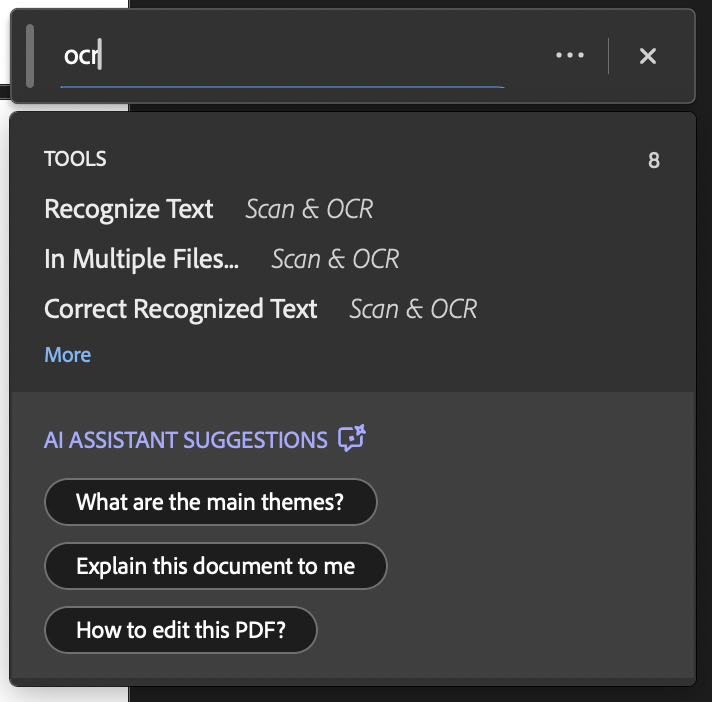Image resolution: width=712 pixels, height=702 pixels.
Task: Grab the search bar's left drag handle
Action: [30, 56]
